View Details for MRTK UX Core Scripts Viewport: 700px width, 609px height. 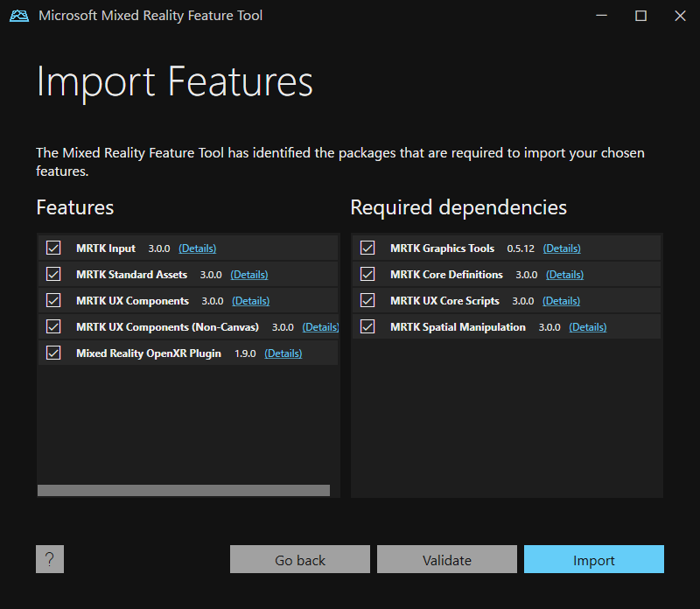tap(561, 301)
